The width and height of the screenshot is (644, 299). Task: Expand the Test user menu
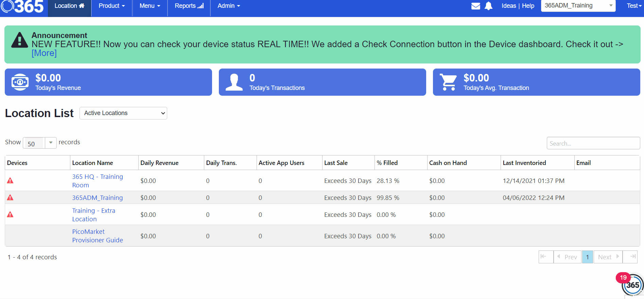(634, 6)
